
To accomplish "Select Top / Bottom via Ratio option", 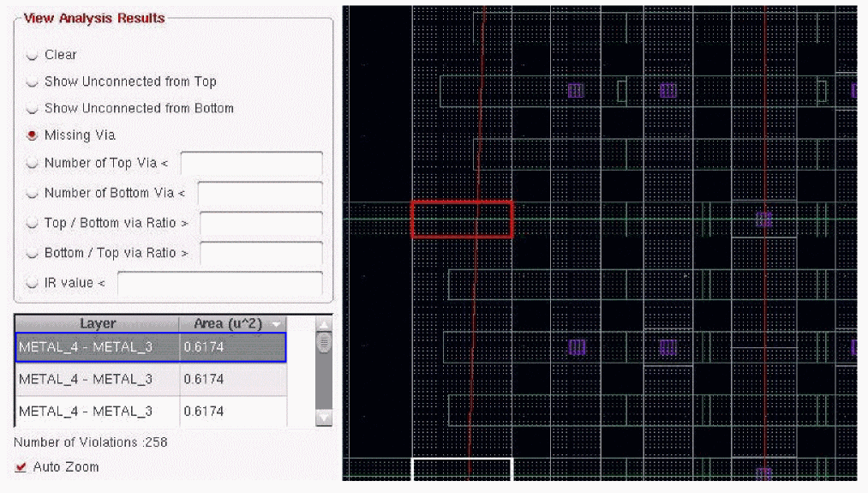I will coord(32,223).
